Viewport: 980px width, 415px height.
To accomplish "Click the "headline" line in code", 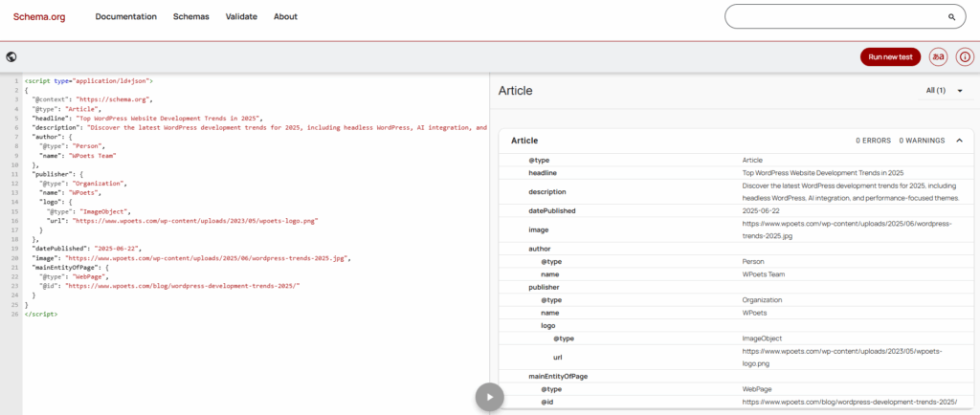I will (147, 118).
